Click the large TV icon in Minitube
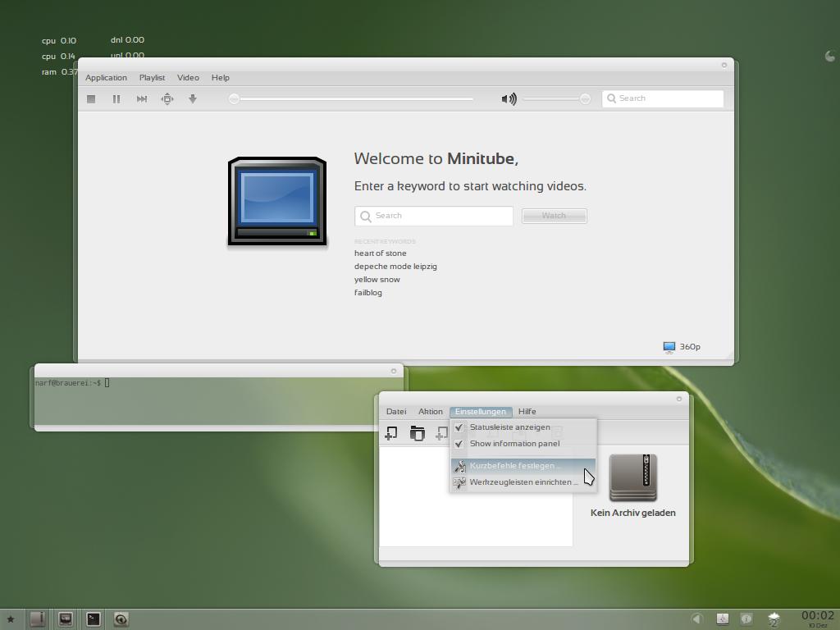The height and width of the screenshot is (630, 840). [x=277, y=202]
